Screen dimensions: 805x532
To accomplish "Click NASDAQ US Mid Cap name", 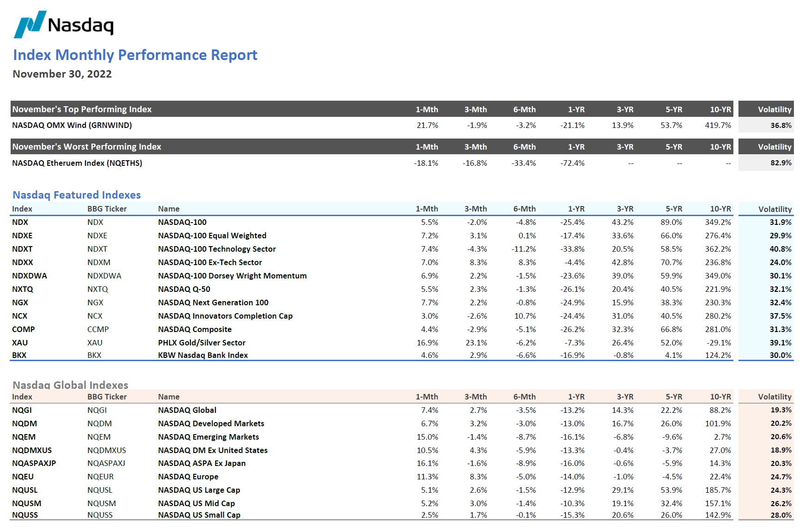I will point(196,503).
